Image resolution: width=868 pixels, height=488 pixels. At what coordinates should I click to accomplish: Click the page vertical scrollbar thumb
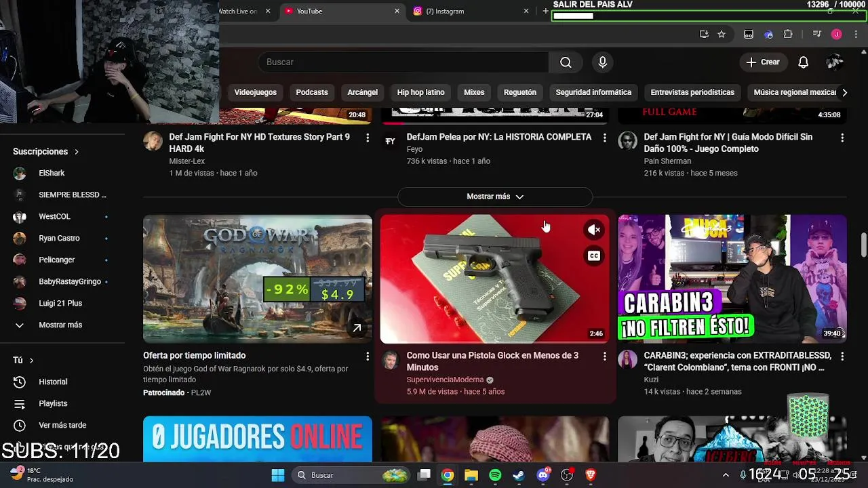click(x=863, y=245)
